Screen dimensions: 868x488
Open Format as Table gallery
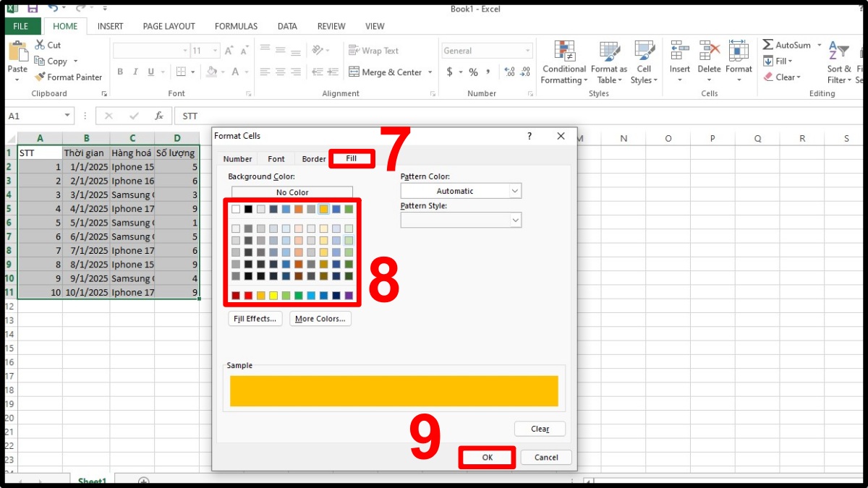point(609,62)
